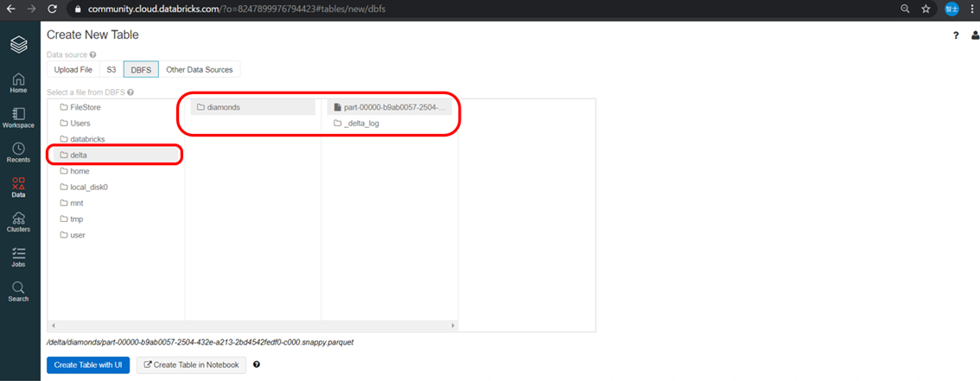The image size is (980, 381).
Task: Click help icon next to Create Table in Notebook
Action: pos(257,365)
